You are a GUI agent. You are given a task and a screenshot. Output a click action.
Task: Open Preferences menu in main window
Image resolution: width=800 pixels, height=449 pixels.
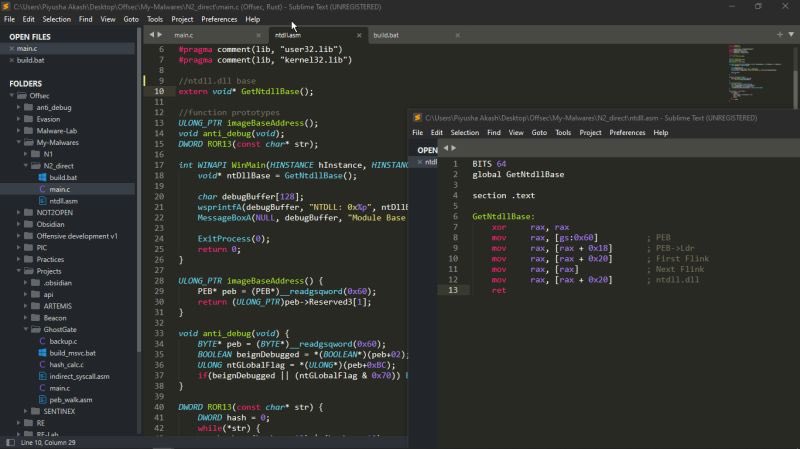[219, 19]
